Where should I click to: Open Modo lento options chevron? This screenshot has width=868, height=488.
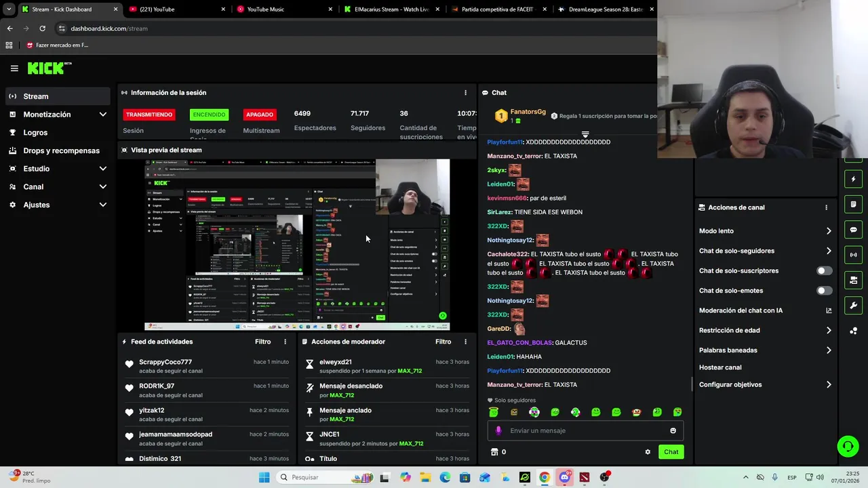pyautogui.click(x=829, y=231)
